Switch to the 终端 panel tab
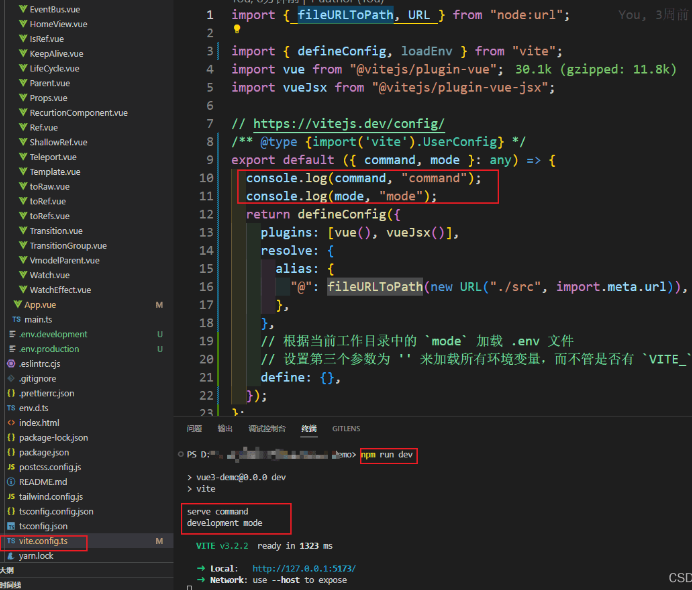This screenshot has width=692, height=590. point(309,428)
